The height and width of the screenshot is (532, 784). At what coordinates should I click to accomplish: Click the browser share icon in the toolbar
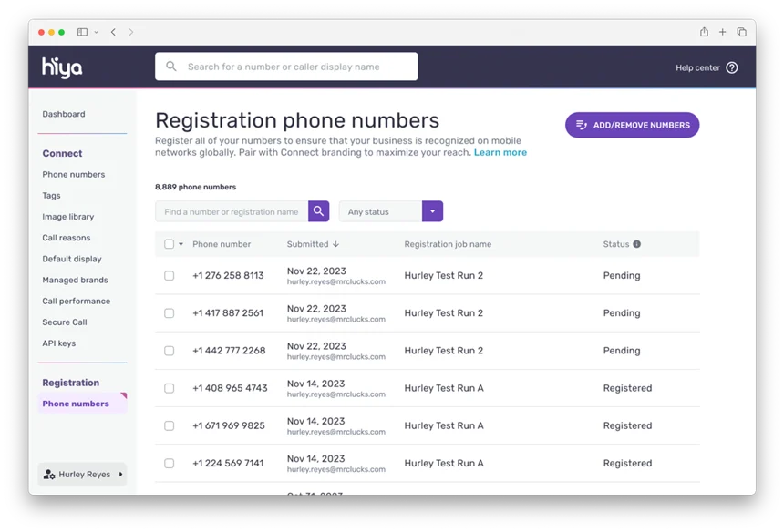[x=704, y=31]
